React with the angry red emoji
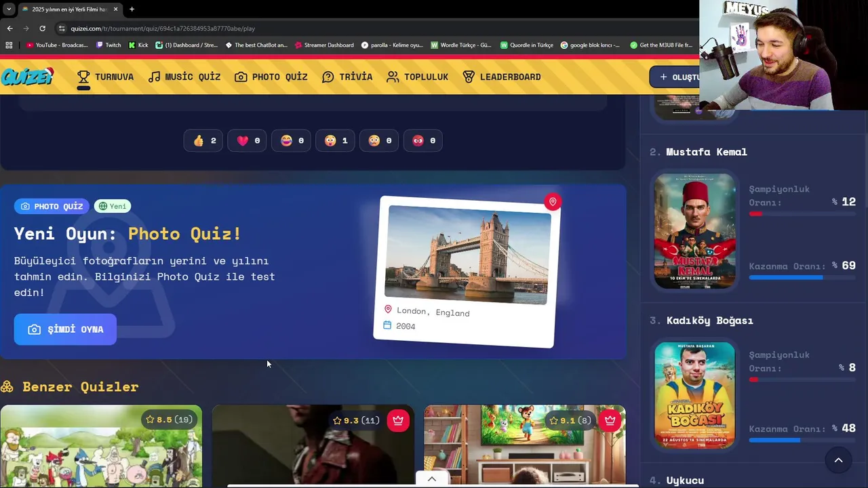 423,140
